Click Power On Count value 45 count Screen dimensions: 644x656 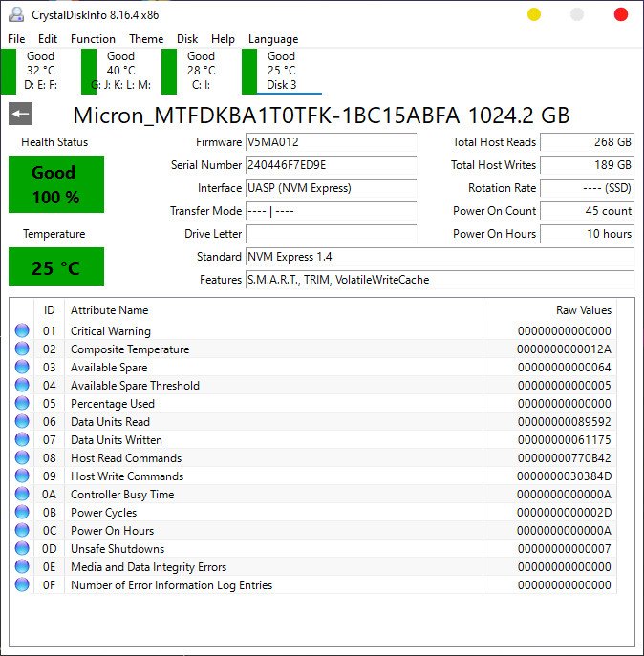[588, 211]
